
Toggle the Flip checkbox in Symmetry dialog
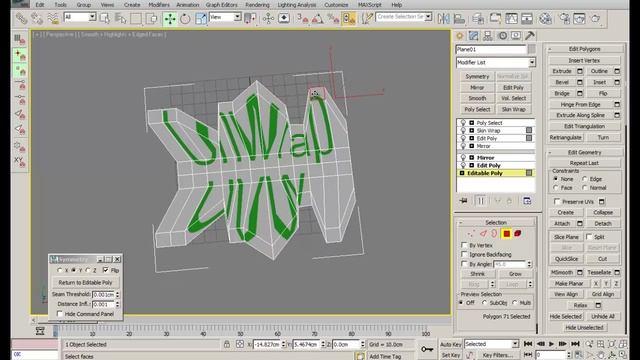point(106,270)
